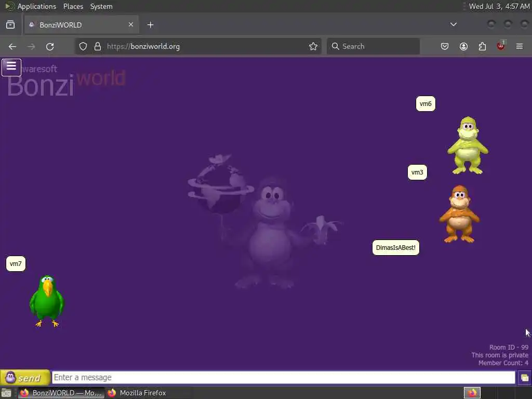The height and width of the screenshot is (399, 532).
Task: Click the Member Count: 4 text
Action: coord(503,363)
